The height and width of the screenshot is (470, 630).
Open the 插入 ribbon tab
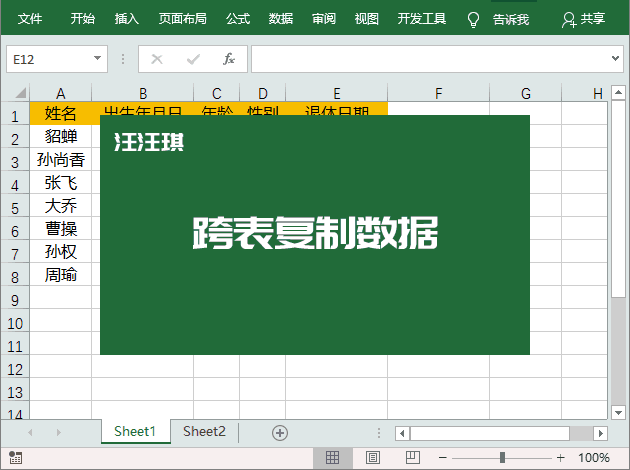pyautogui.click(x=127, y=18)
